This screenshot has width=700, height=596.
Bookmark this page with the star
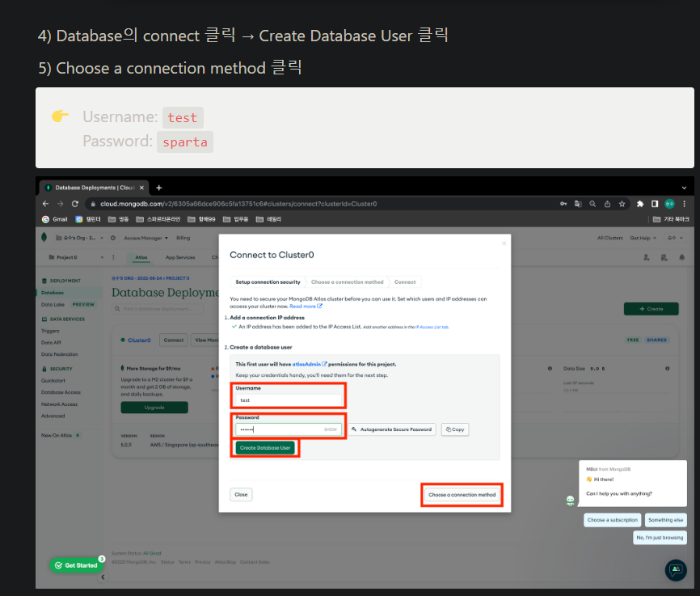[622, 204]
